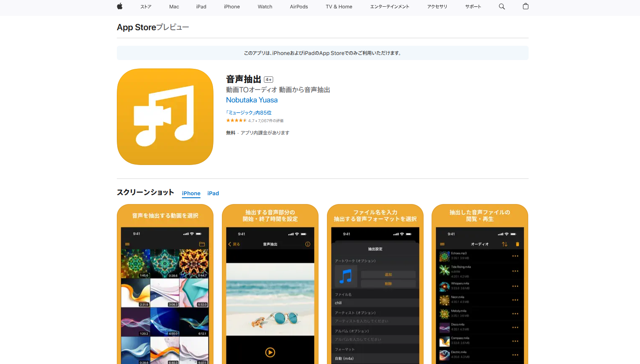Open the Watch menu item
Image resolution: width=640 pixels, height=364 pixels.
click(x=265, y=7)
